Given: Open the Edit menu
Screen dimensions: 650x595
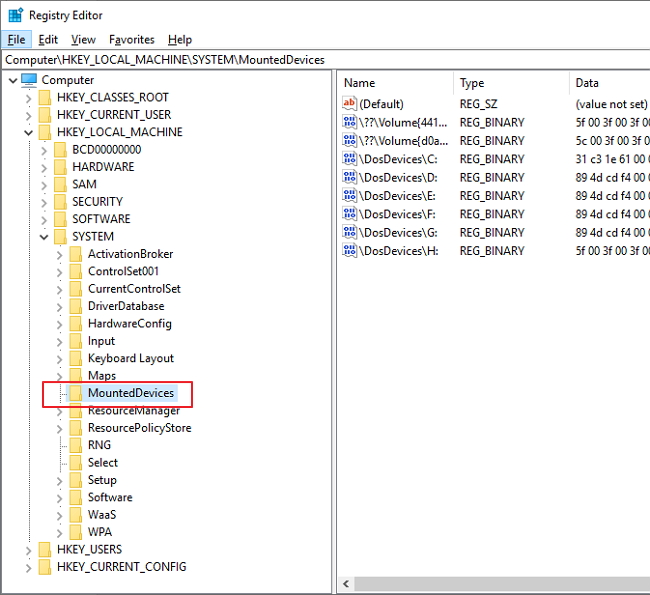Looking at the screenshot, I should tap(48, 40).
